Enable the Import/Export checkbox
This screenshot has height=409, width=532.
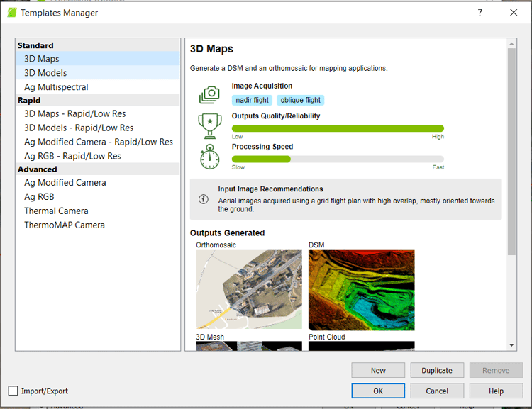(x=13, y=391)
